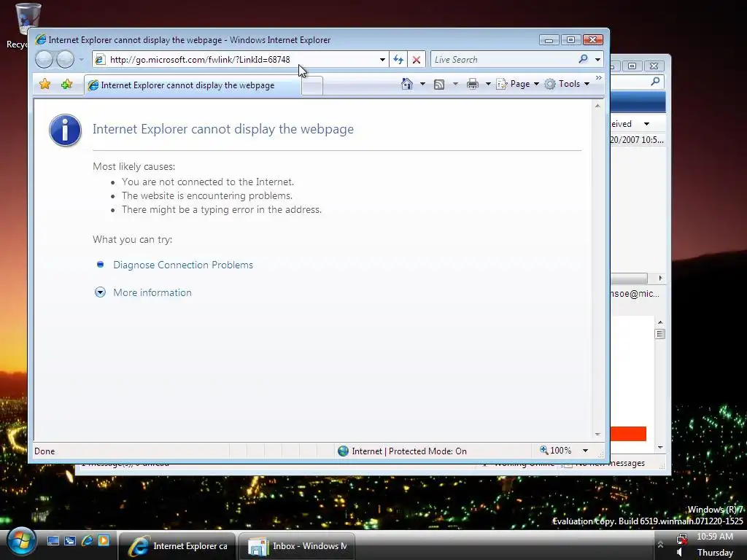747x560 pixels.
Task: Expand the Home button dropdown arrow
Action: 422,84
